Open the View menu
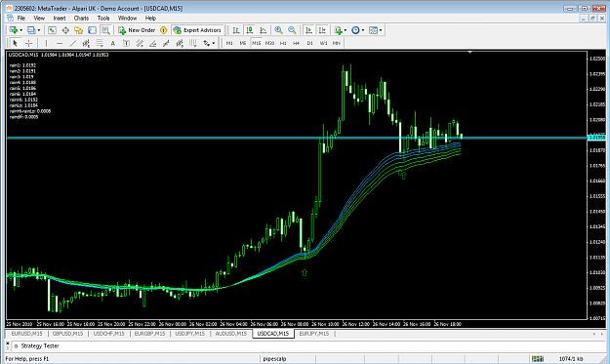The width and height of the screenshot is (610, 364). click(x=39, y=18)
